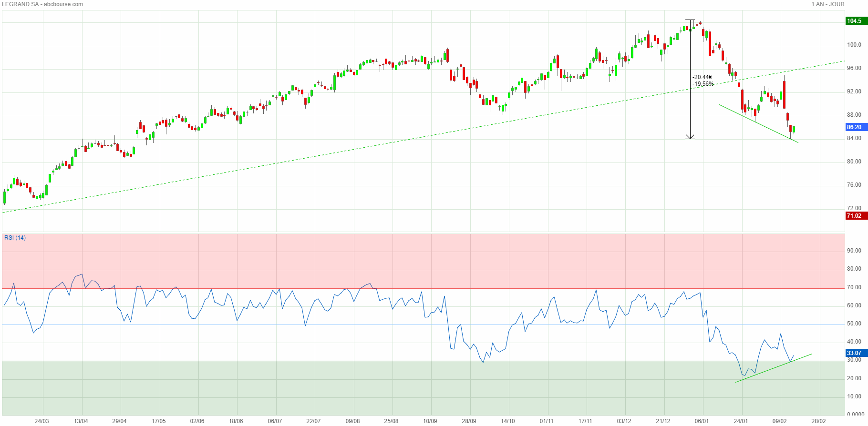
Task: Click the LEGRAND SA - abcbourse.com title
Action: 42,4
